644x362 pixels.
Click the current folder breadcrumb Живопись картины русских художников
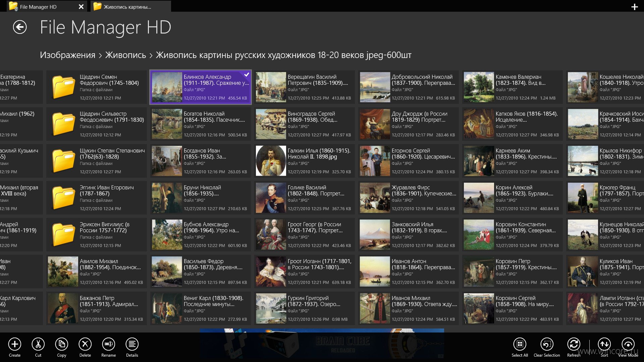click(x=283, y=55)
